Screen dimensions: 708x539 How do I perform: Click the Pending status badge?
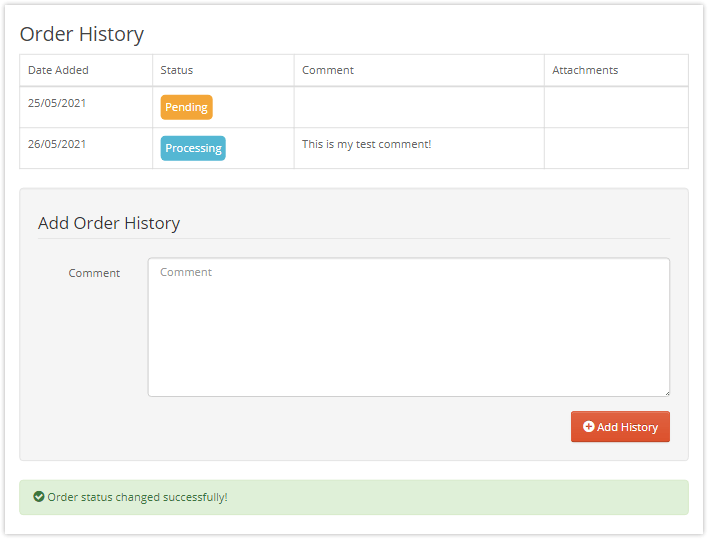pos(186,107)
